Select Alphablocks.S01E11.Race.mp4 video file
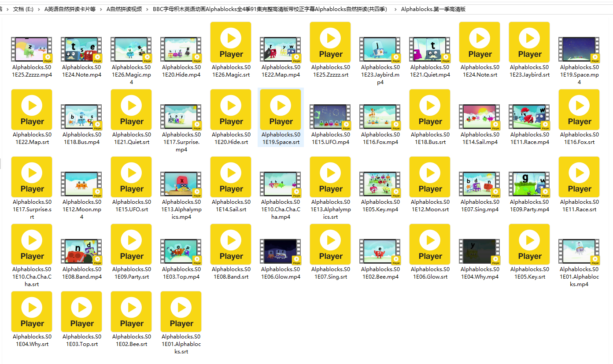 [529, 116]
